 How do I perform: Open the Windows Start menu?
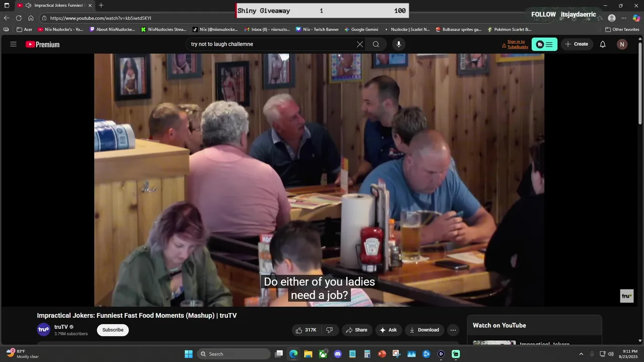[189, 354]
